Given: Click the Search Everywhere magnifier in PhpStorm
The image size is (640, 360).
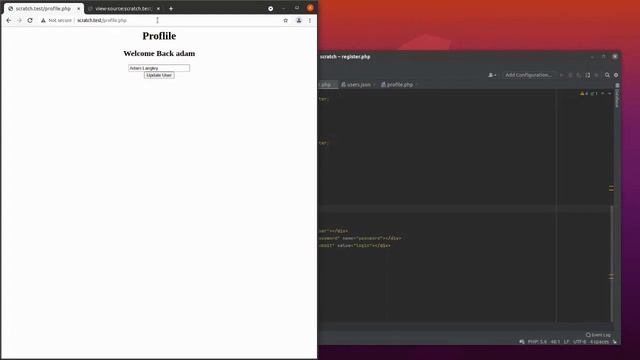Looking at the screenshot, I should click(607, 75).
